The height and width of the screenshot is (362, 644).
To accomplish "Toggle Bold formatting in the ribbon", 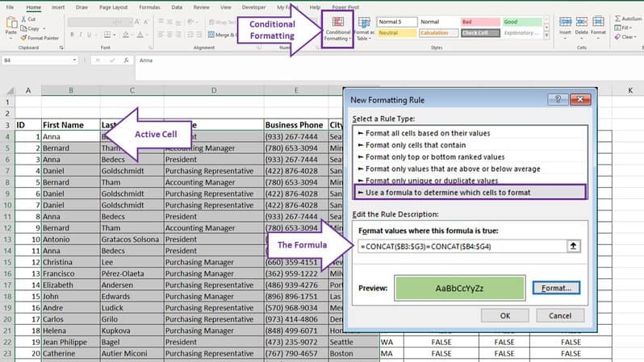I will (72, 35).
